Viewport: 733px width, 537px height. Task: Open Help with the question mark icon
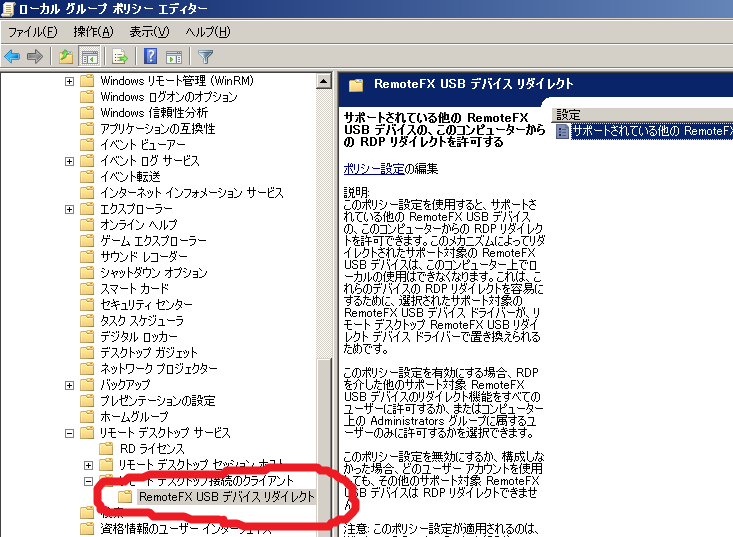150,57
